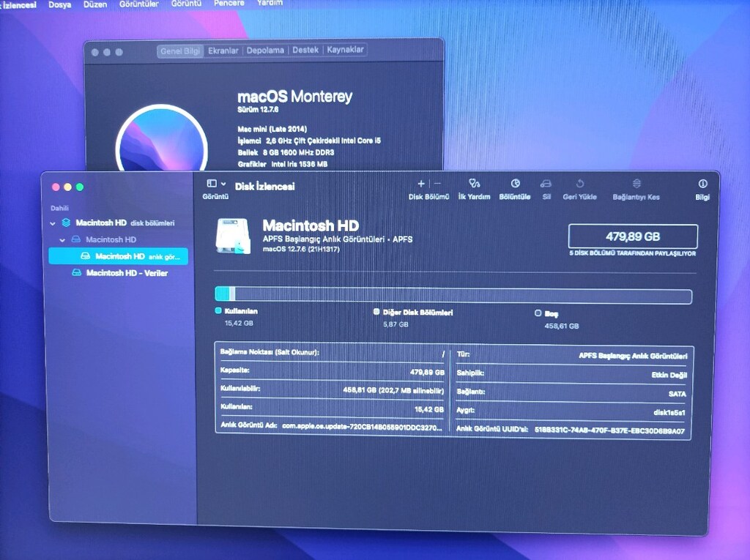Click the sidebar Görüntü view icon
Image resolution: width=750 pixels, height=560 pixels.
[x=212, y=184]
